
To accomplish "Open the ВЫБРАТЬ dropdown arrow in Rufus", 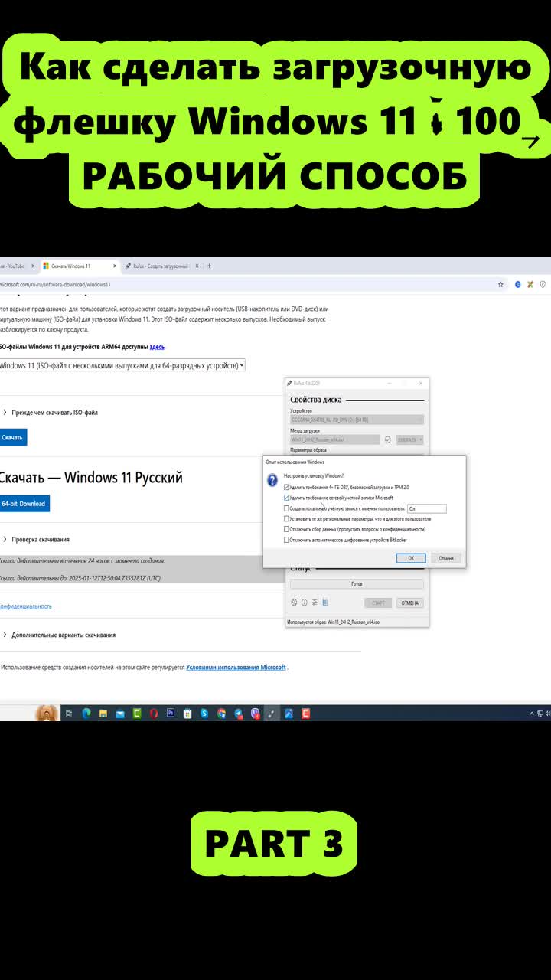I will (x=420, y=440).
